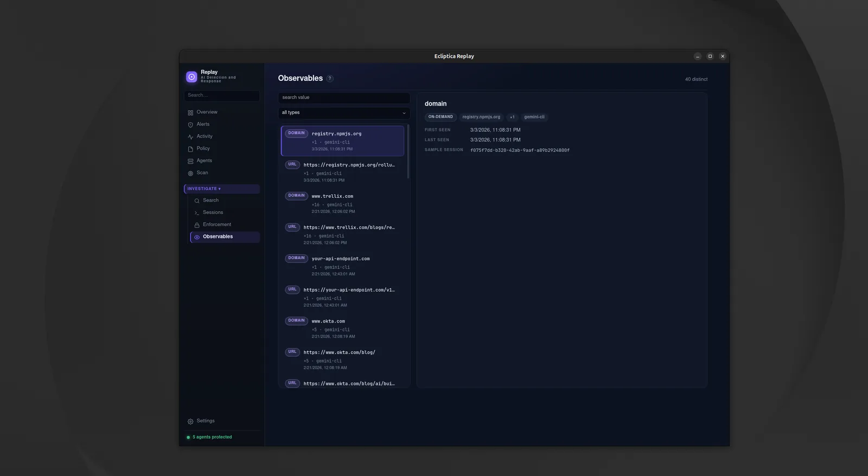868x476 pixels.
Task: Click the sample session ID f075f7dd-b320…
Action: (x=520, y=150)
